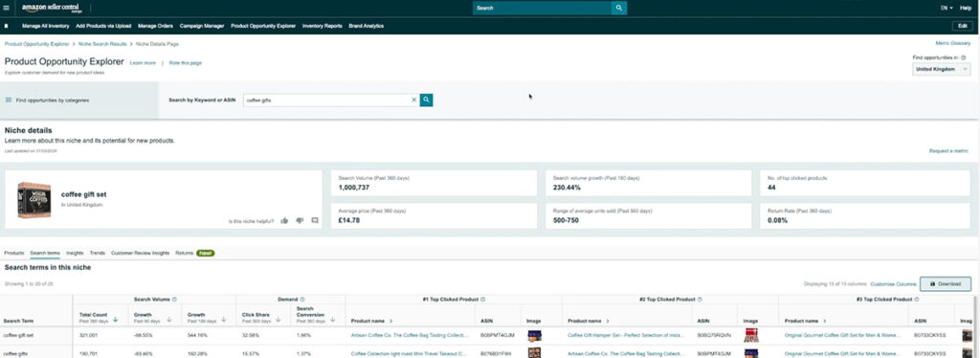The width and height of the screenshot is (980, 358).
Task: Open the Metric Glossary link
Action: click(952, 43)
